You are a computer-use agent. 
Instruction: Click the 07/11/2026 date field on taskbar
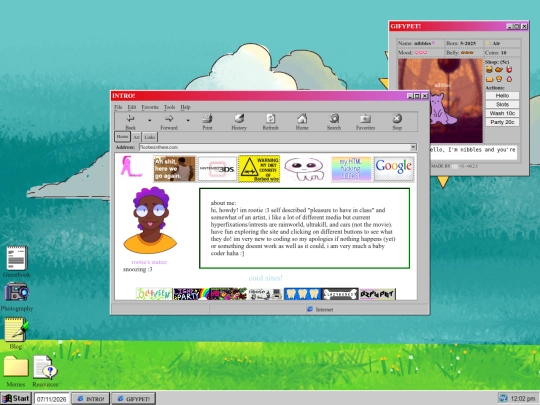coord(51,399)
